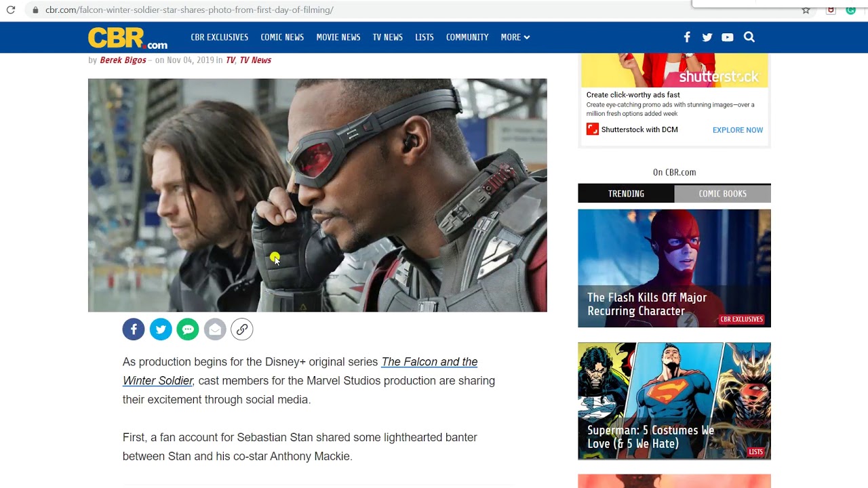Open the TV category link
Viewport: 868px width, 488px height.
coord(231,60)
